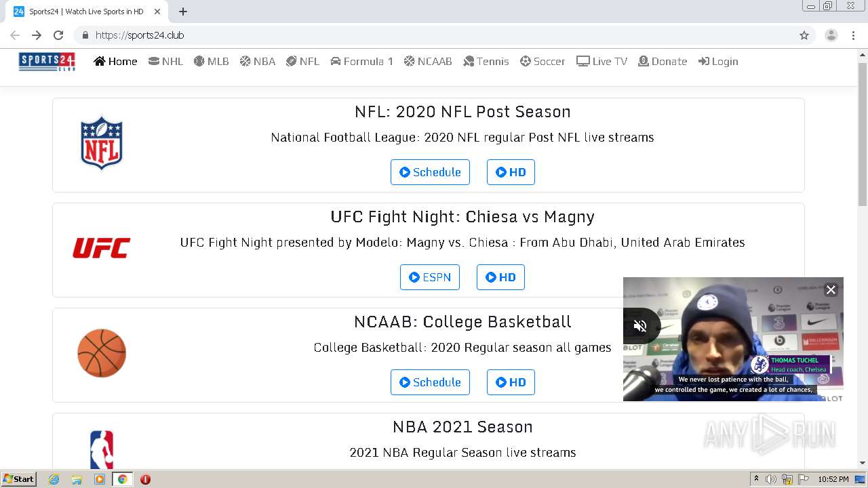Open the Live TV page
The width and height of the screenshot is (868, 488).
[601, 61]
